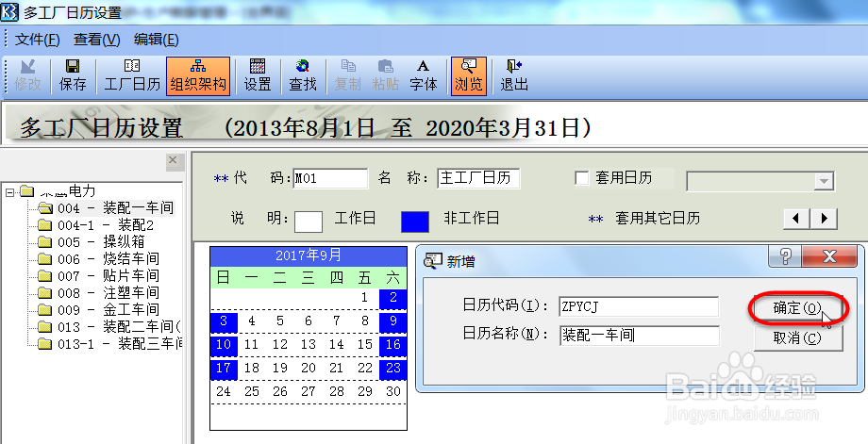Click the previous month arrow button

click(796, 219)
